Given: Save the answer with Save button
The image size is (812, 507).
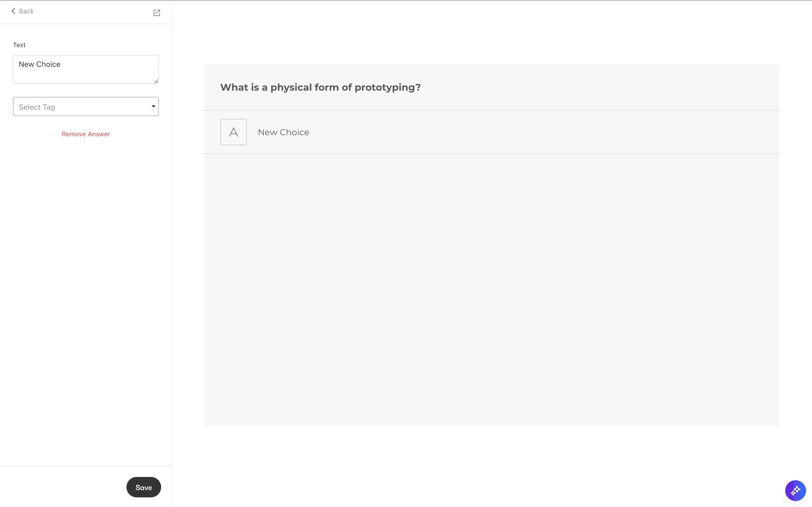Looking at the screenshot, I should [x=144, y=487].
